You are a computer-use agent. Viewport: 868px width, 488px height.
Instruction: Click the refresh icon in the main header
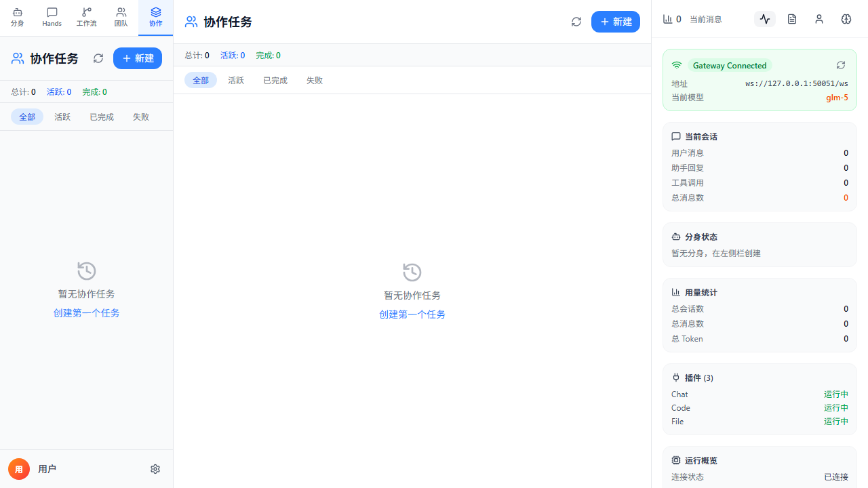576,22
